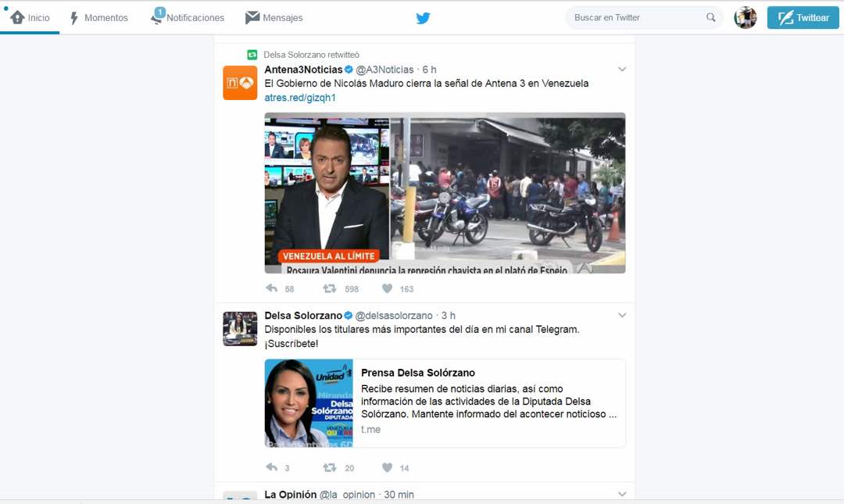Open the Antena3Noticias account name
Viewport: 844px width, 504px height.
click(303, 70)
